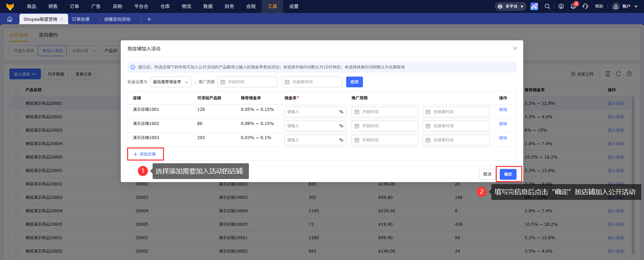Screen dimensions: 644x260
Task: Toggle the select-all checkbox beside 产品名称
Action: pyautogui.click(x=17, y=90)
